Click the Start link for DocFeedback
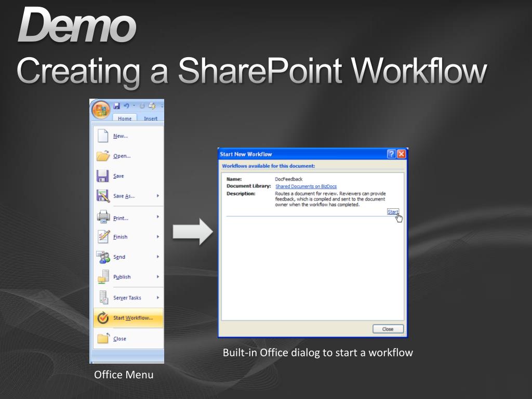 (393, 212)
